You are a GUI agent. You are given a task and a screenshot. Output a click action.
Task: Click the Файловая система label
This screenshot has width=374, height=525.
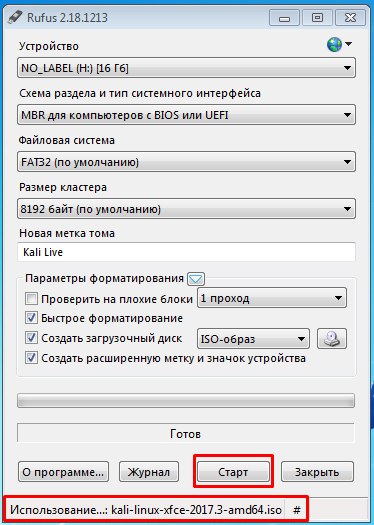point(67,140)
